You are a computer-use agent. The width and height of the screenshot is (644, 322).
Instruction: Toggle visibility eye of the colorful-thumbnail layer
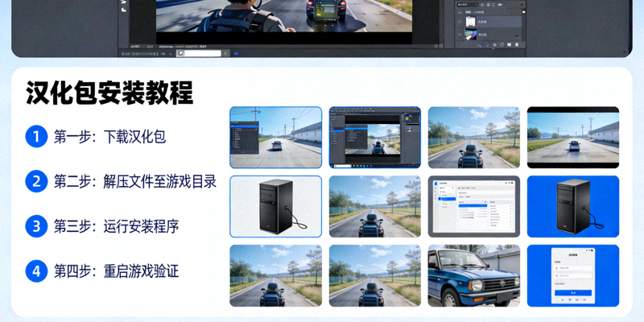click(x=460, y=34)
